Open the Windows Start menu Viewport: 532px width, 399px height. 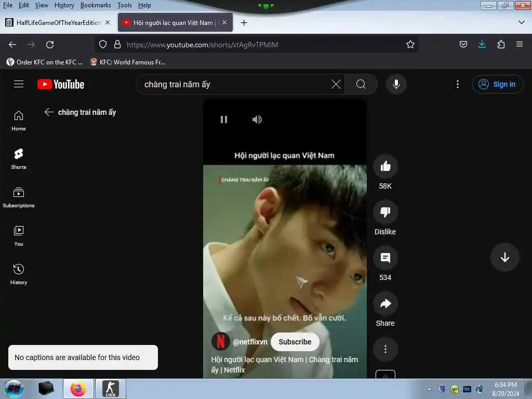tap(14, 389)
